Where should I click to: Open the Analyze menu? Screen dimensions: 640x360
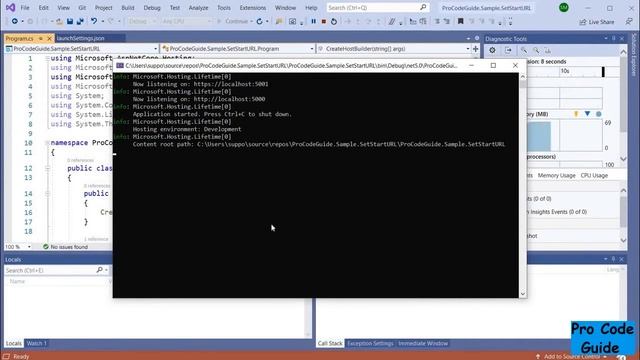pos(198,8)
